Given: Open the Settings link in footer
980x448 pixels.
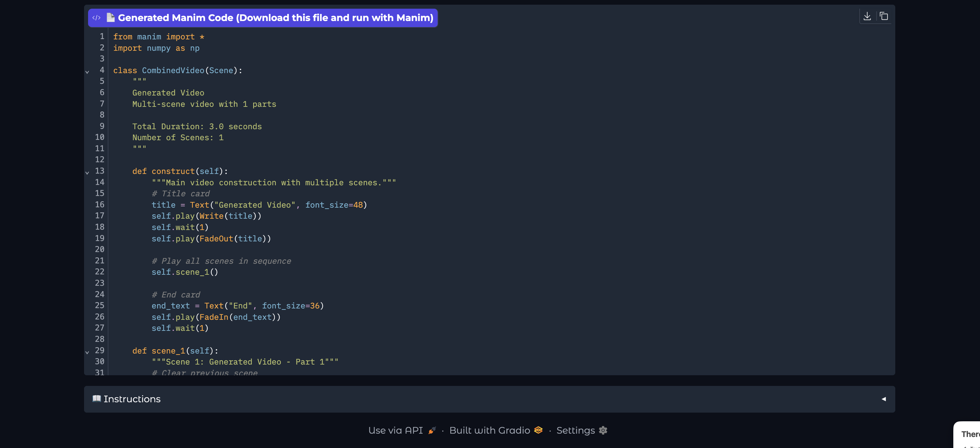Looking at the screenshot, I should click(575, 431).
